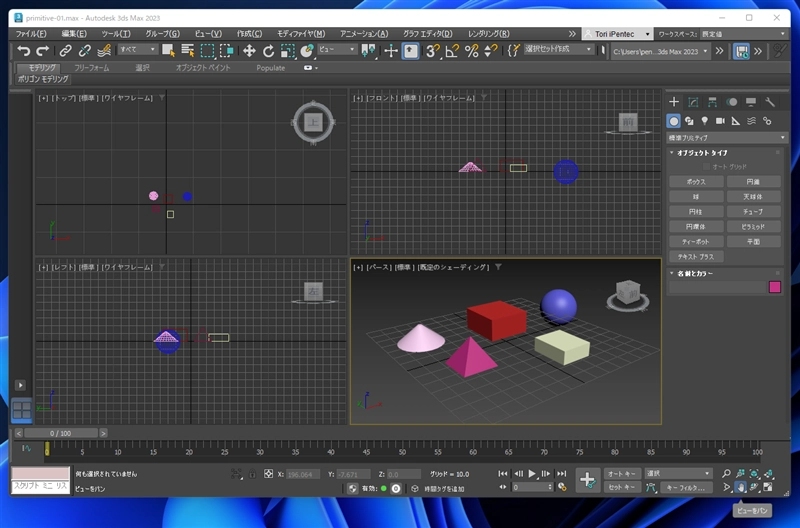Viewport: 800px width, 528px height.
Task: Click the ティーポット object button
Action: coord(696,241)
